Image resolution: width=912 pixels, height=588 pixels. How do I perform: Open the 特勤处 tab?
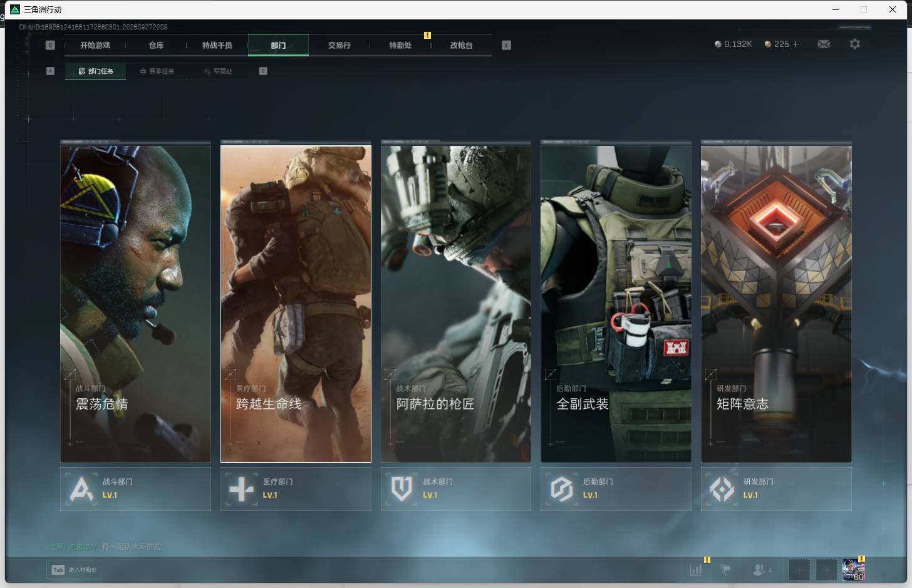pyautogui.click(x=400, y=45)
